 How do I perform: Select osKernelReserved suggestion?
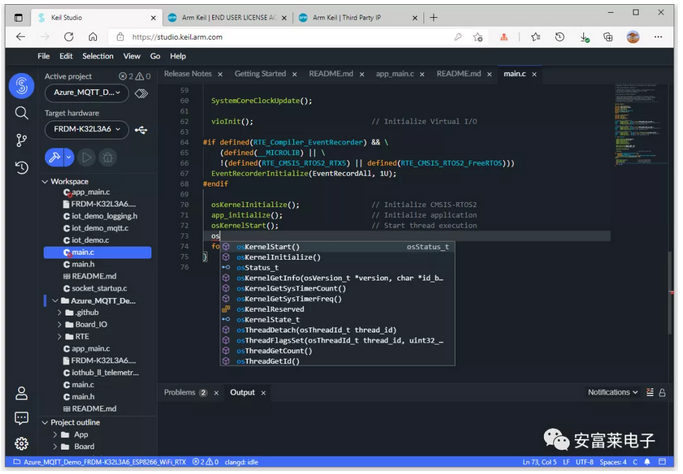click(x=337, y=309)
